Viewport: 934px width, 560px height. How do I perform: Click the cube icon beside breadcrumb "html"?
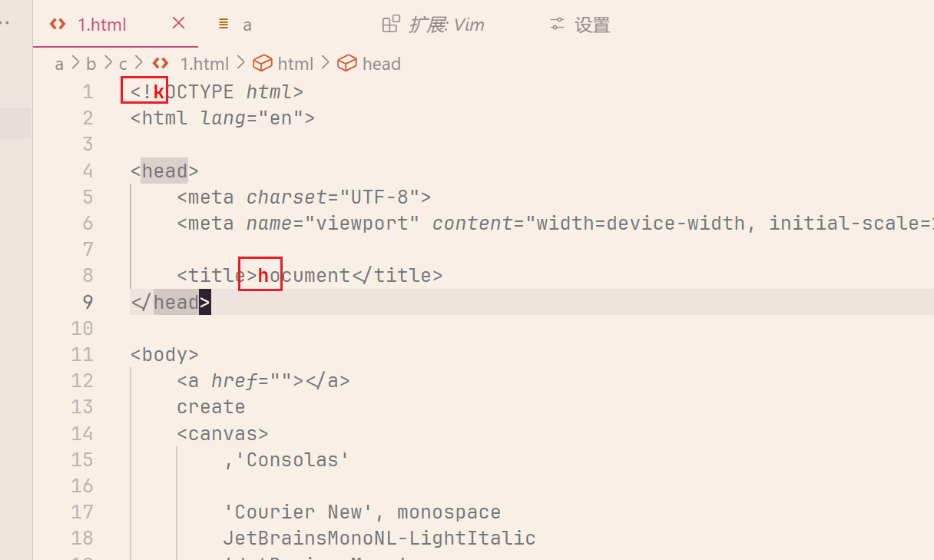[263, 63]
